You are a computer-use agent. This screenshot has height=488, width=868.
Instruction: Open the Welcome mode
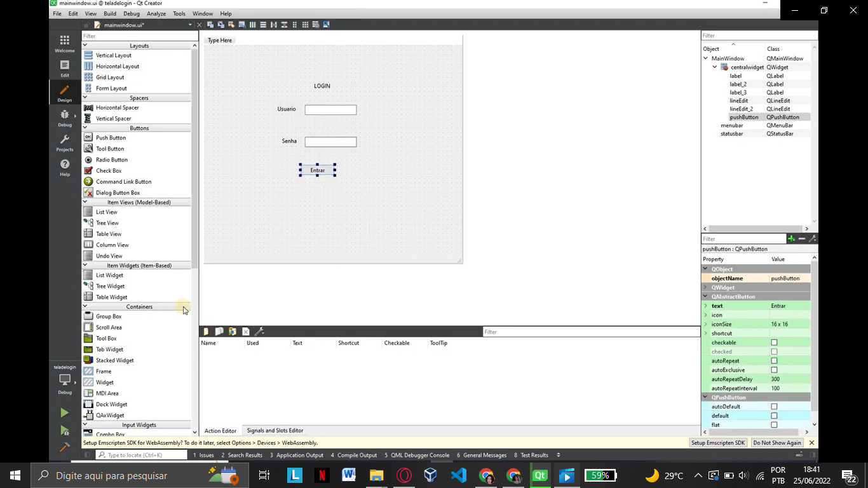click(x=64, y=43)
